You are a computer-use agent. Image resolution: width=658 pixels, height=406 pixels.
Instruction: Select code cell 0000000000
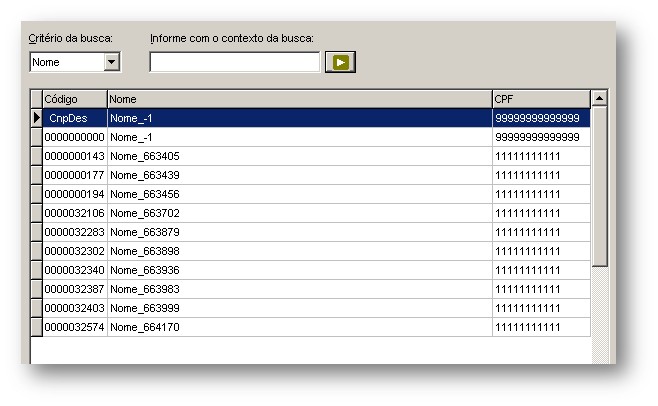(x=75, y=137)
